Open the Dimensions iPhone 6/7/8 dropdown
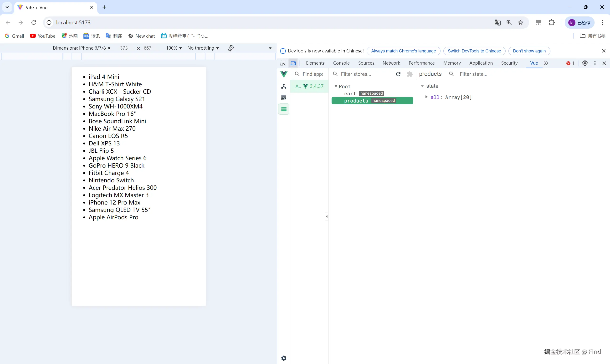Image resolution: width=610 pixels, height=364 pixels. [x=82, y=48]
